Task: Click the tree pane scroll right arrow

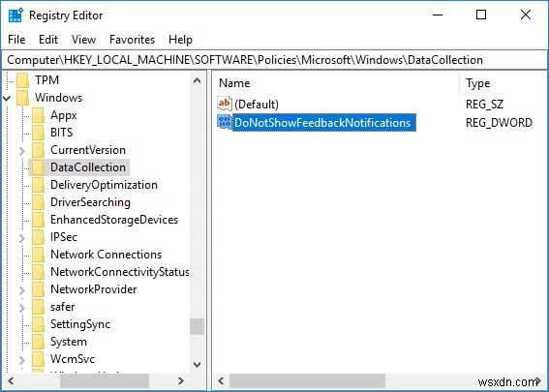Action: tap(181, 380)
